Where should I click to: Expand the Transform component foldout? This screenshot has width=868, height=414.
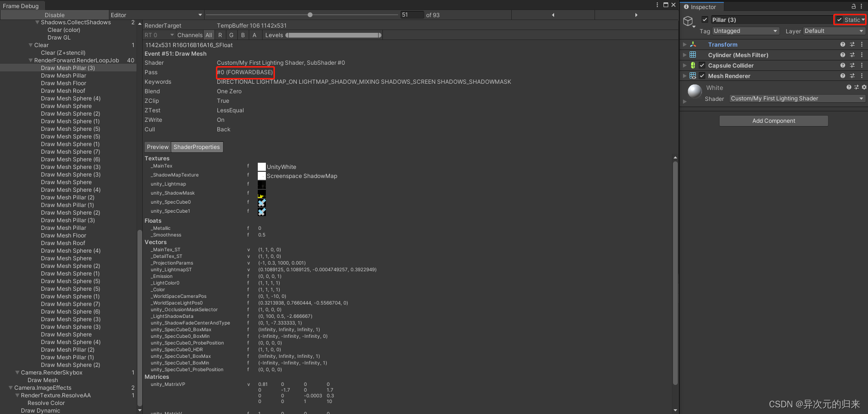tap(684, 44)
